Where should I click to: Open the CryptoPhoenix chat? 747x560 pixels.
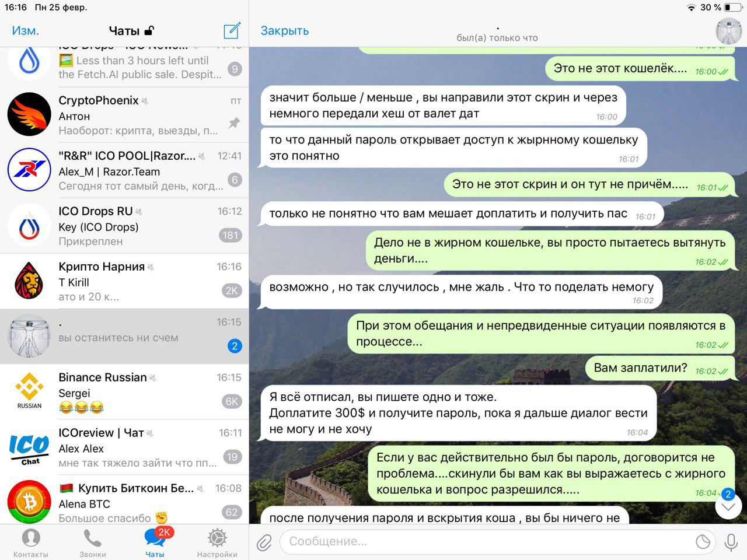point(124,115)
